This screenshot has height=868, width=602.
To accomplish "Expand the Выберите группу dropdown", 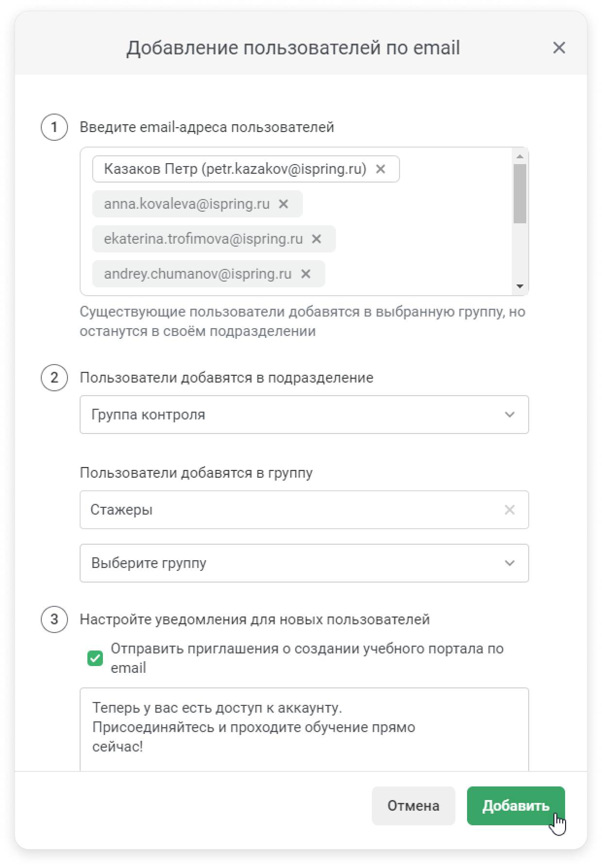I will (304, 563).
